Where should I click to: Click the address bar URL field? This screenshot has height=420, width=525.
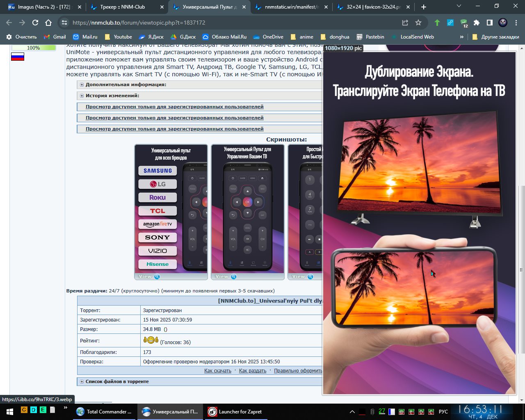(230, 23)
